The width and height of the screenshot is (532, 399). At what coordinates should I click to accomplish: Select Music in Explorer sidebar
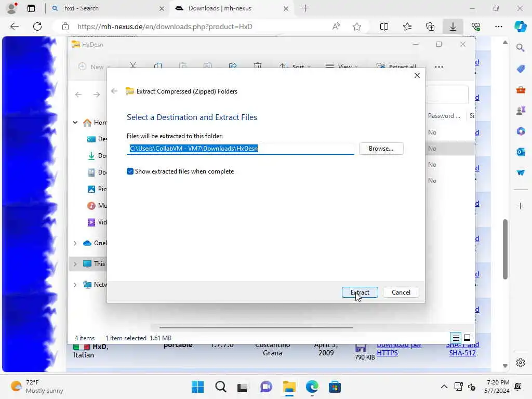coord(97,206)
